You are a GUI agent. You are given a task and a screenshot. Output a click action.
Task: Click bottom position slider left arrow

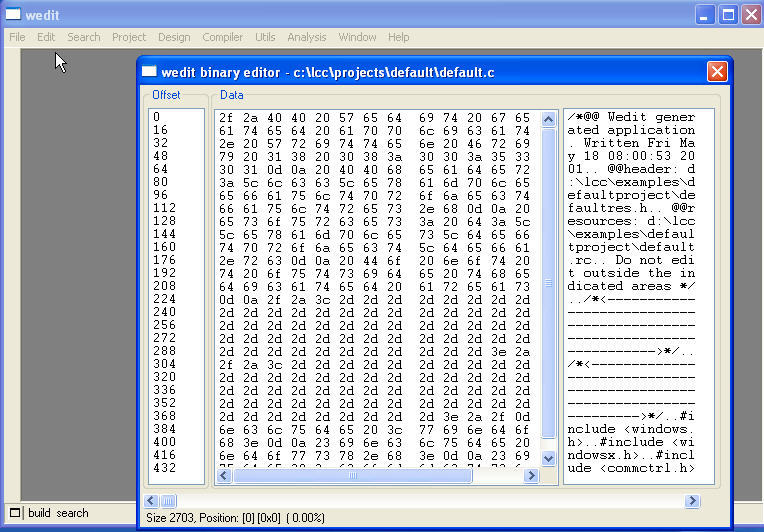151,501
